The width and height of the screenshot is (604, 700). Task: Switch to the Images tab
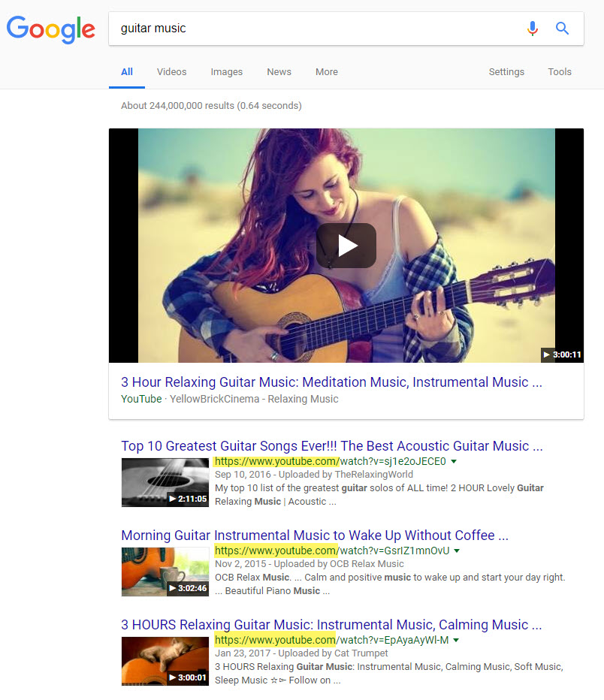point(226,72)
